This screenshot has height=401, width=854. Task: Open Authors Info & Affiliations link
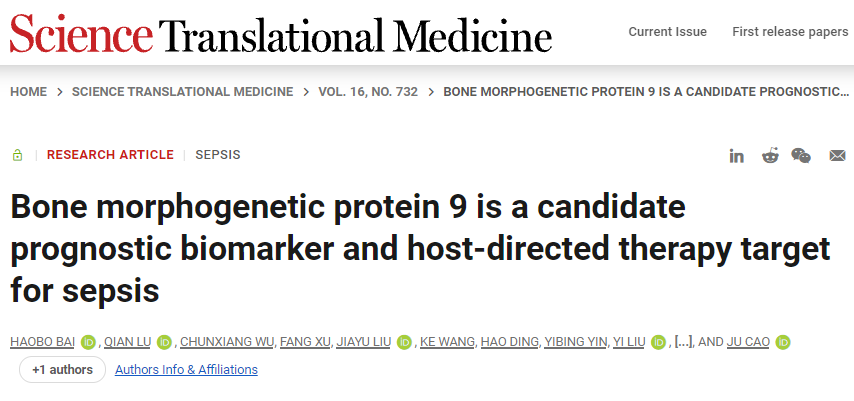(x=186, y=370)
